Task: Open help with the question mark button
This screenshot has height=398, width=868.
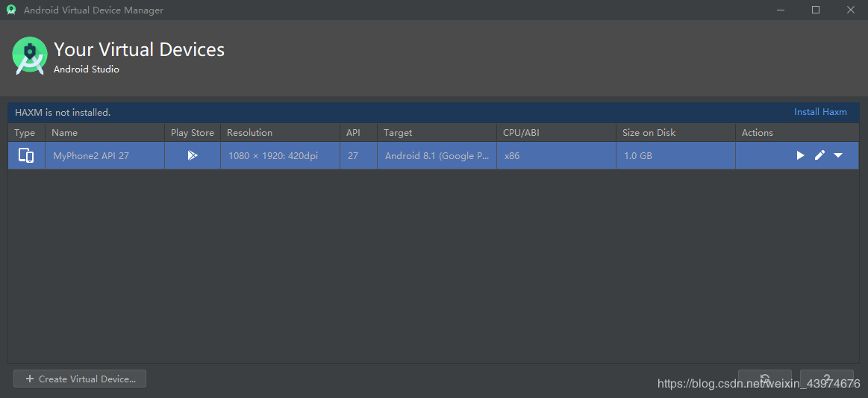Action: click(x=826, y=379)
